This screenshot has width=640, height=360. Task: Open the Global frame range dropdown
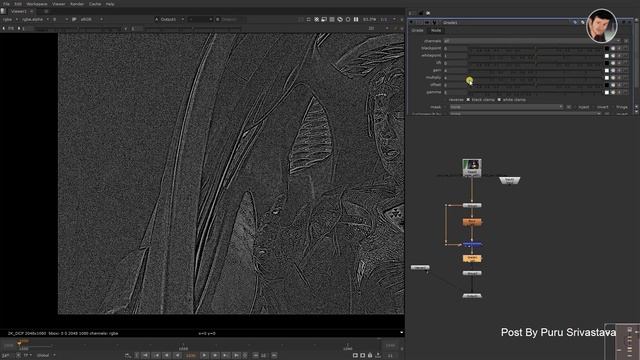coord(46,356)
